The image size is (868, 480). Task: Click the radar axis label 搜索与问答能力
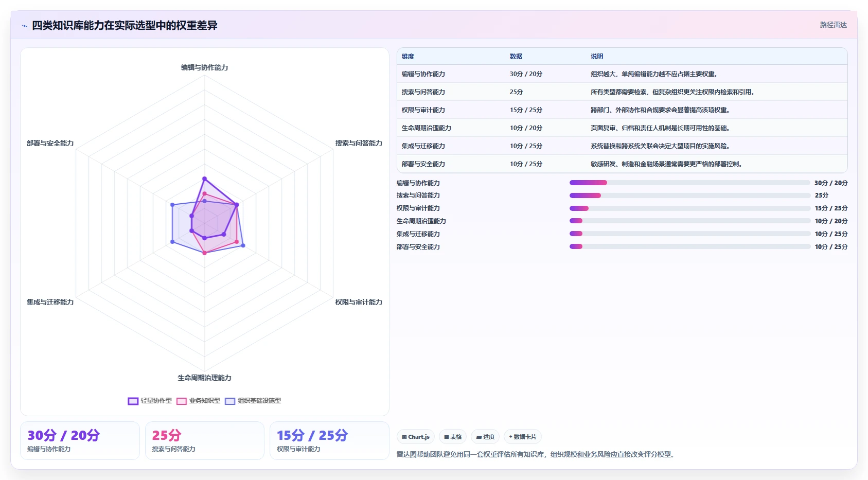tap(359, 143)
